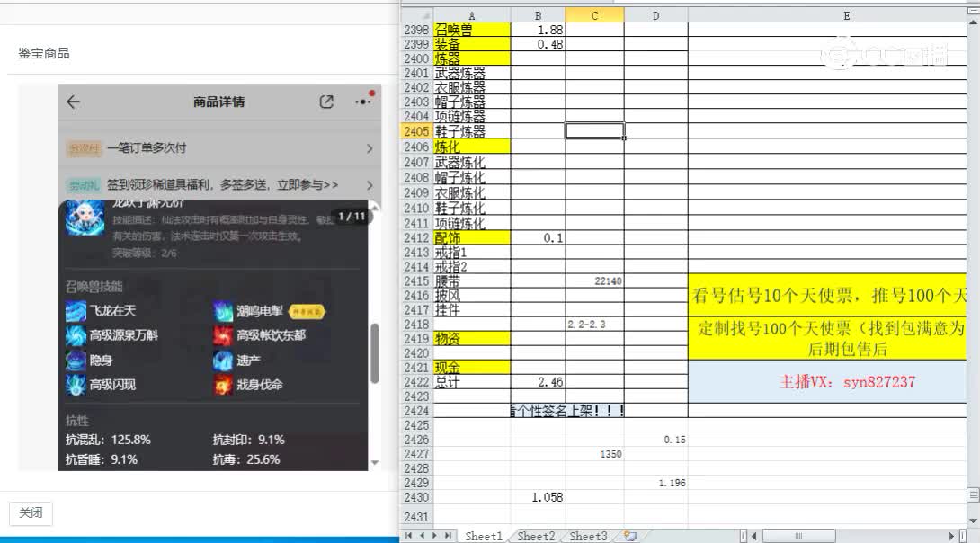
Task: Click the 抗混乱: 125.8% resistance text
Action: (108, 440)
